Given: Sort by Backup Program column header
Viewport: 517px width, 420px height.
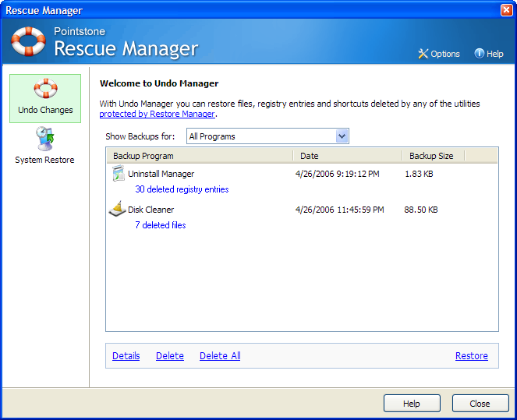Looking at the screenshot, I should [x=200, y=156].
